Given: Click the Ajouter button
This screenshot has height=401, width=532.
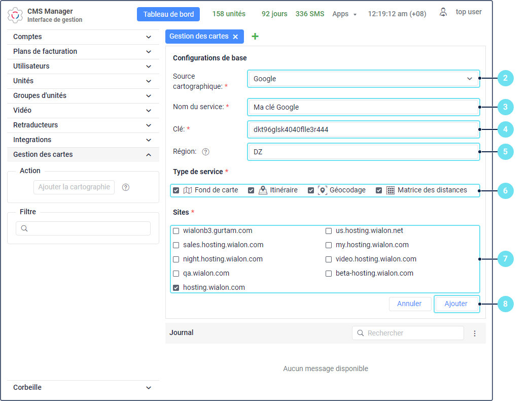Looking at the screenshot, I should point(456,304).
